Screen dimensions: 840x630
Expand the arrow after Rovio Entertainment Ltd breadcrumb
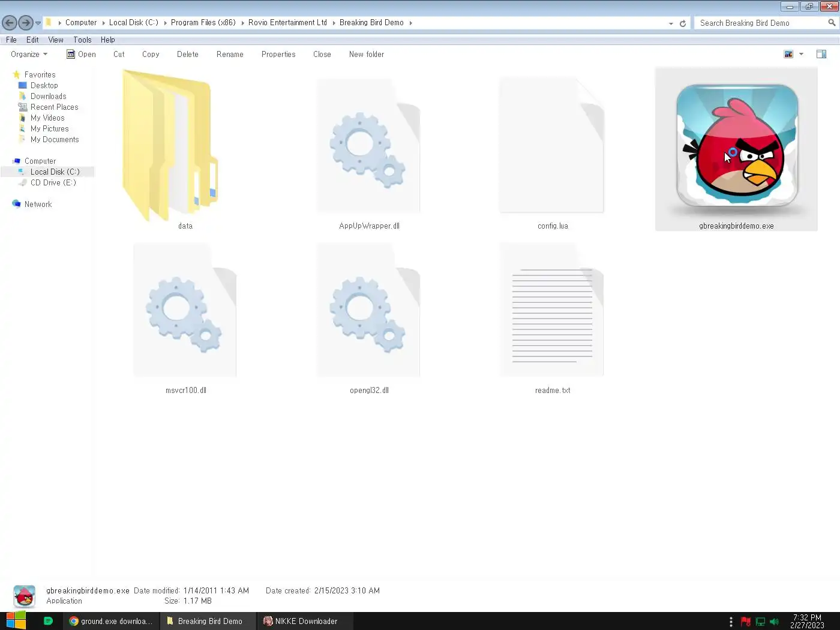(x=334, y=23)
